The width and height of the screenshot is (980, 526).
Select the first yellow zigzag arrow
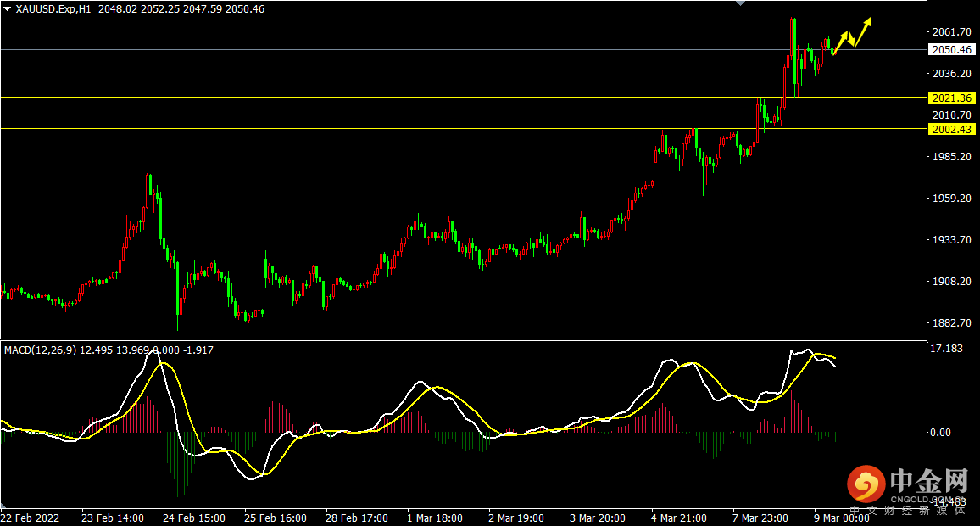pos(844,40)
